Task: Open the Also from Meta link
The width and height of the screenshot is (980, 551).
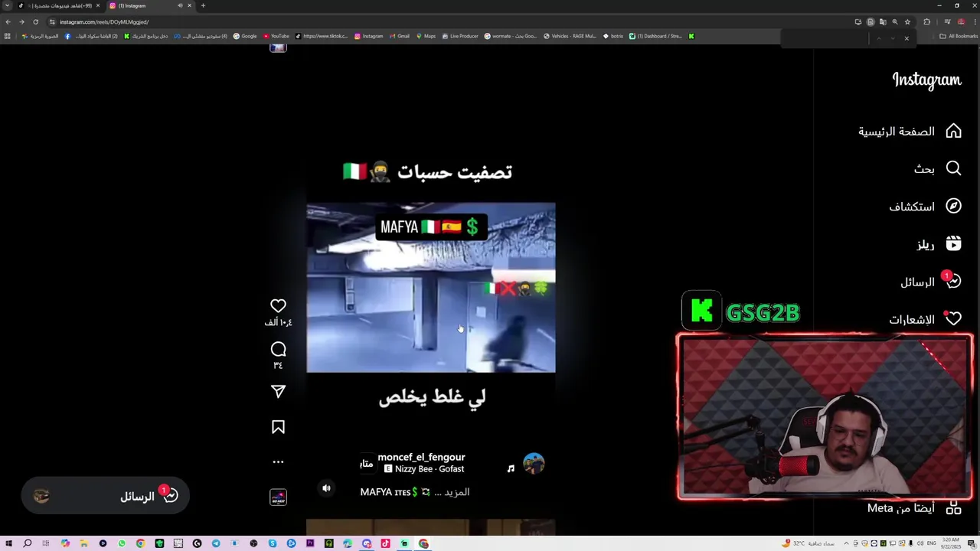Action: [x=914, y=508]
